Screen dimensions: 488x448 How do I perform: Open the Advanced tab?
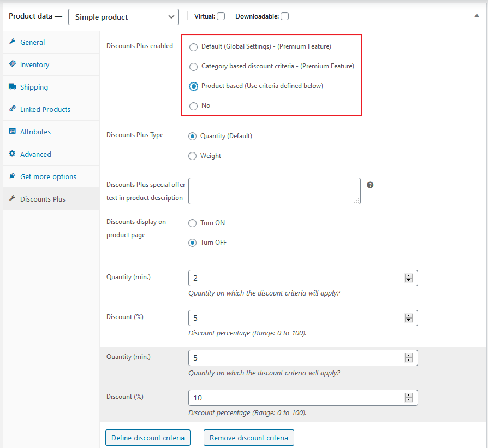click(x=51, y=154)
